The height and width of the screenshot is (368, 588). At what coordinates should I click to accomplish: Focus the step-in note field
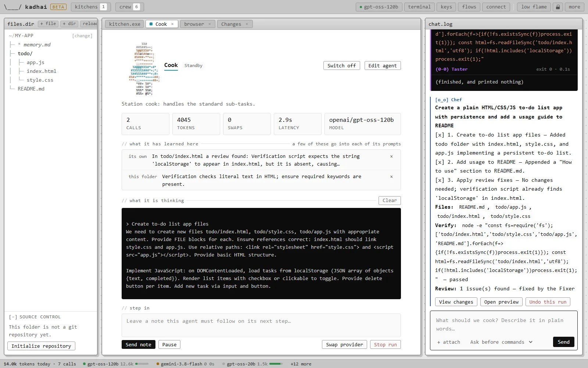pos(261,325)
